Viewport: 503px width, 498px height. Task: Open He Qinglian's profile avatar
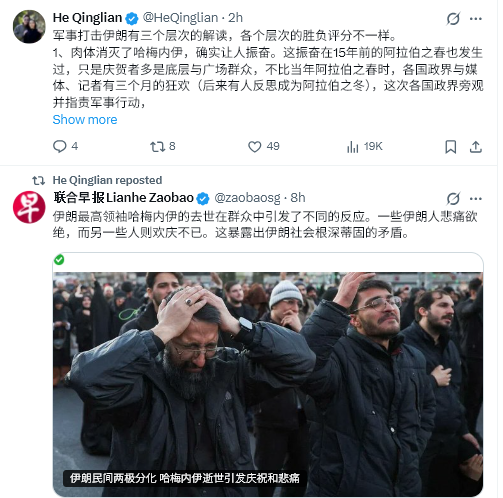coord(29,27)
